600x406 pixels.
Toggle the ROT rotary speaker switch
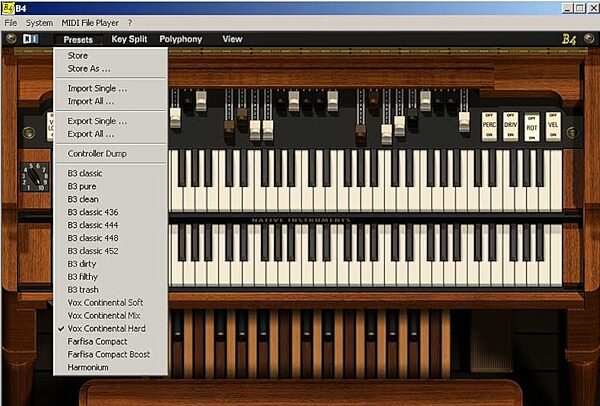point(532,127)
